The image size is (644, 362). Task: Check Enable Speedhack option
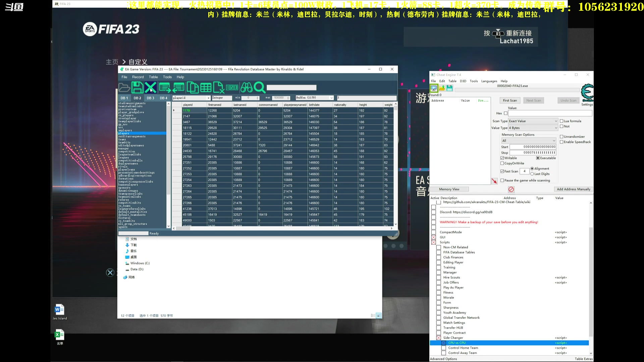[x=561, y=142]
